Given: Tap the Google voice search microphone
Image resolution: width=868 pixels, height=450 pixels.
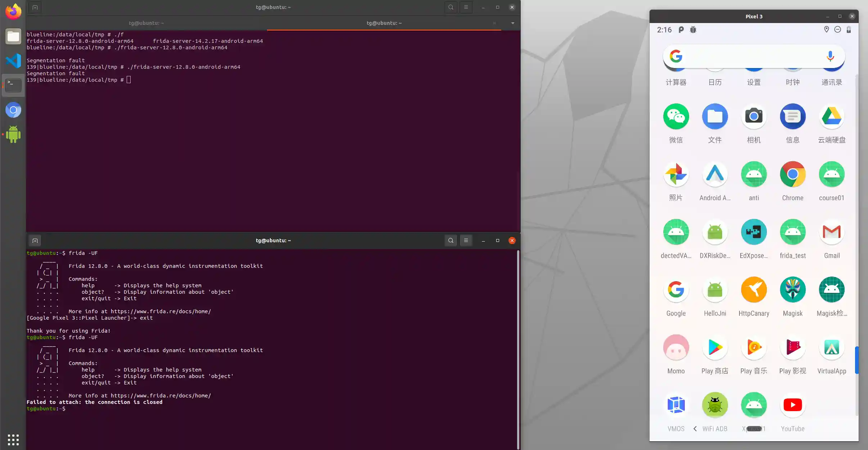Looking at the screenshot, I should coord(830,56).
